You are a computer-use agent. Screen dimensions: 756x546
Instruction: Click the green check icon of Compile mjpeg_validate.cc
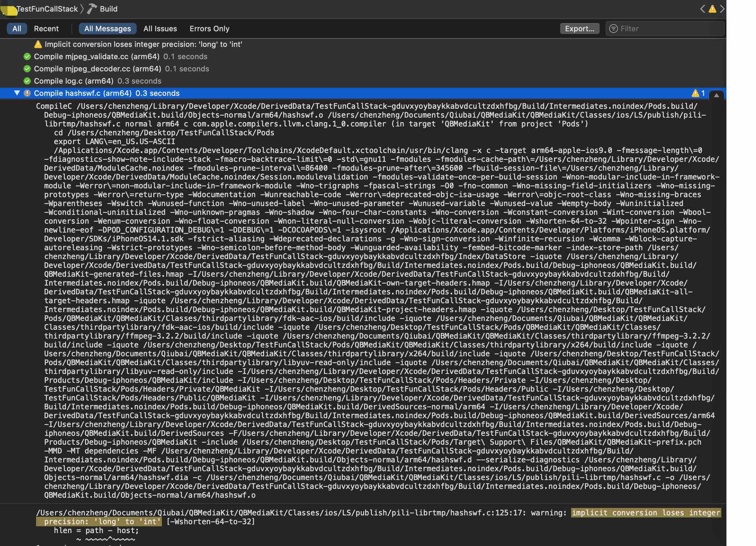pos(27,56)
